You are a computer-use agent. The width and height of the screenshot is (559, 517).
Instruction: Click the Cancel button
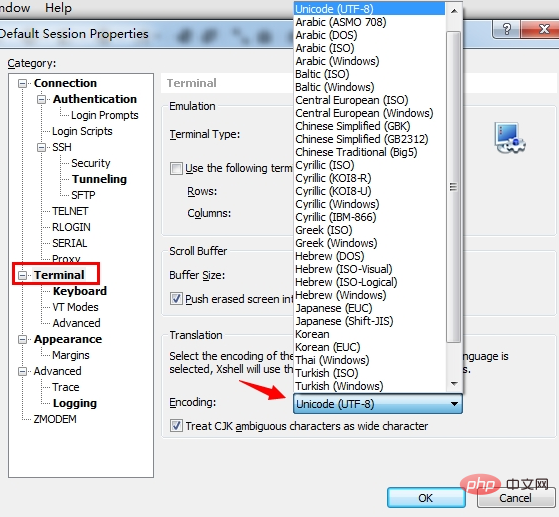coord(515,498)
